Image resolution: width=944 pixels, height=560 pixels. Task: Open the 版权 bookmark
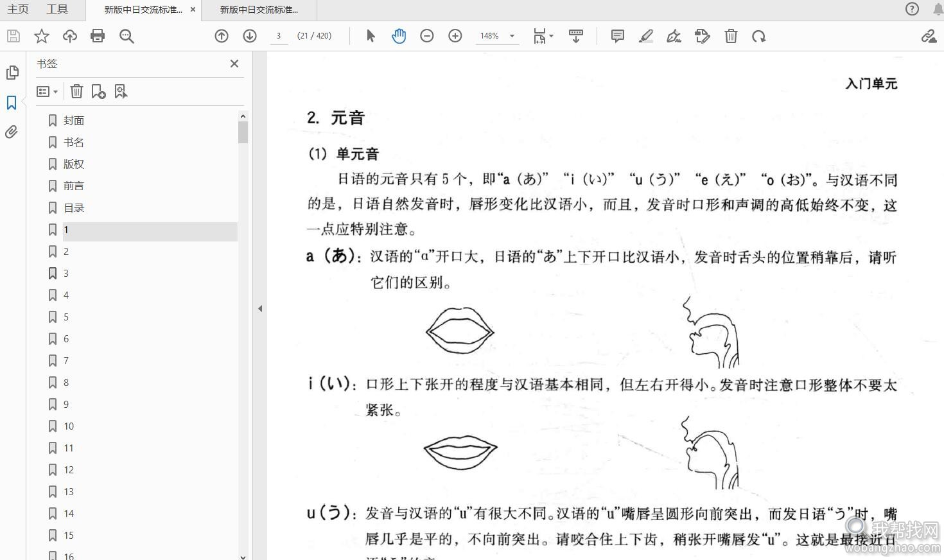(x=74, y=164)
